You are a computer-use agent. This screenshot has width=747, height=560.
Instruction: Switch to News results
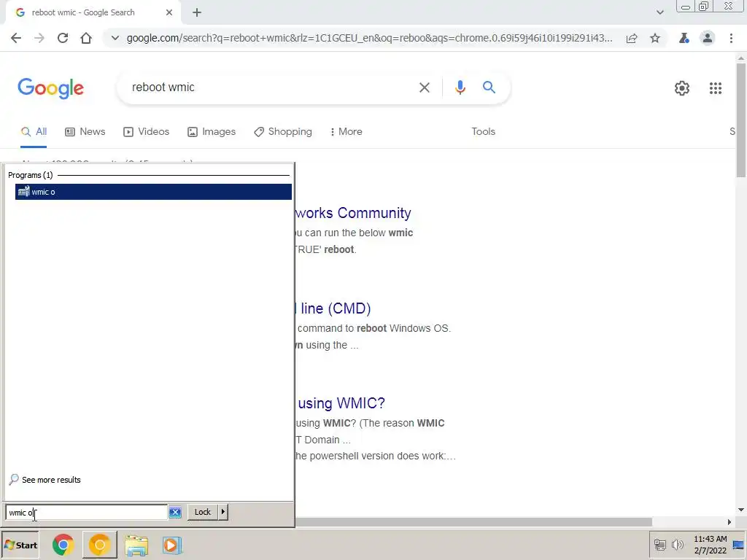coord(85,132)
